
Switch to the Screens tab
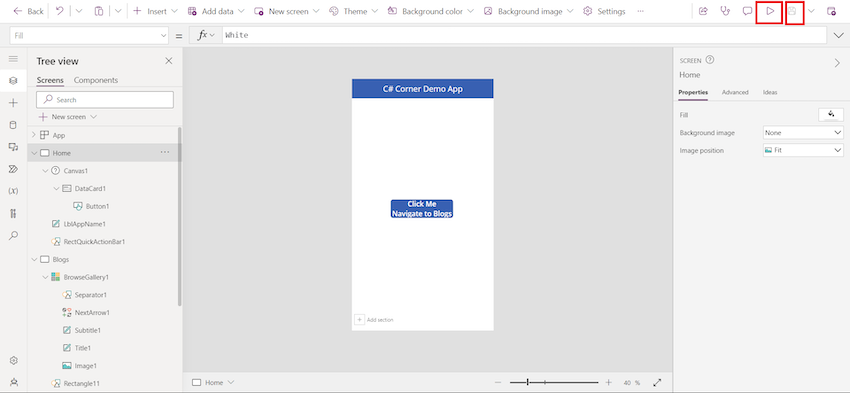coord(50,80)
